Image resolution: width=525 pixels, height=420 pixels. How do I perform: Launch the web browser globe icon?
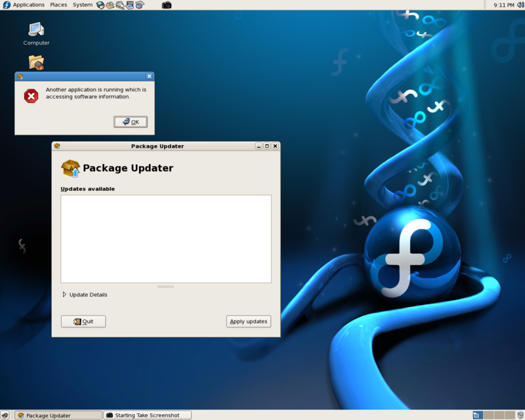coord(100,5)
